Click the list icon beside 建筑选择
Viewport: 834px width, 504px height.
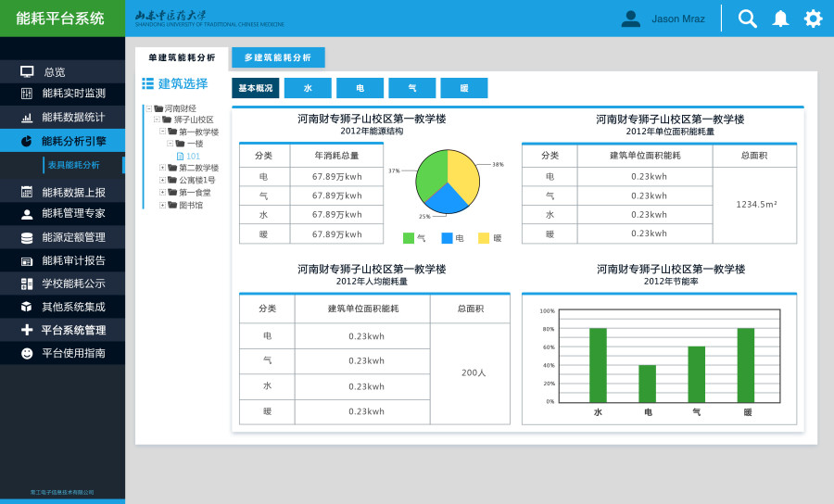click(x=148, y=83)
